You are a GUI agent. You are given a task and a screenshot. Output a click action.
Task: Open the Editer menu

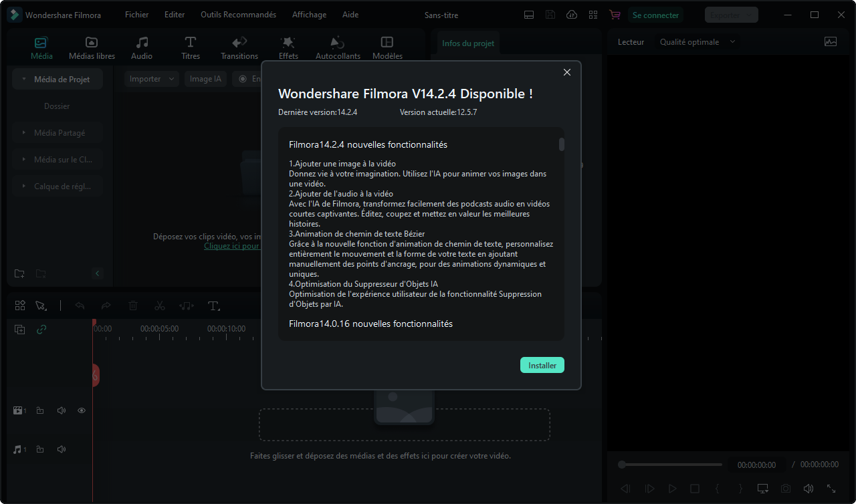(x=175, y=15)
